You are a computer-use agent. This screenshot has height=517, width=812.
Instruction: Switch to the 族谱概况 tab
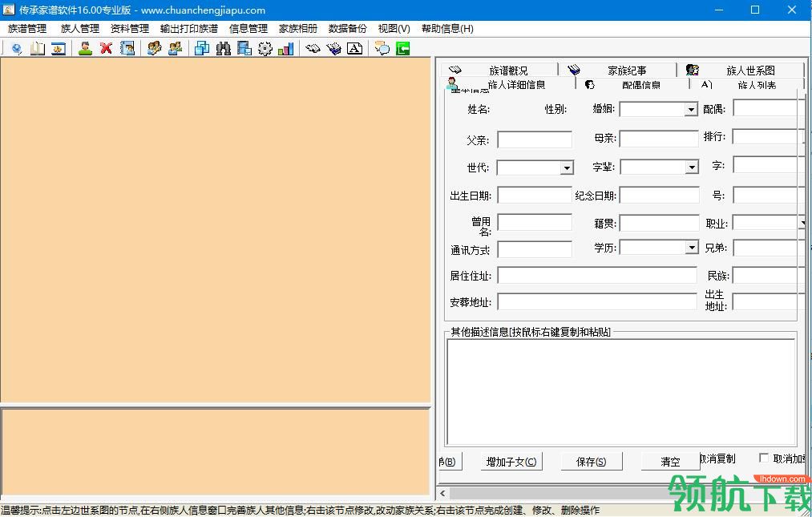tap(499, 70)
